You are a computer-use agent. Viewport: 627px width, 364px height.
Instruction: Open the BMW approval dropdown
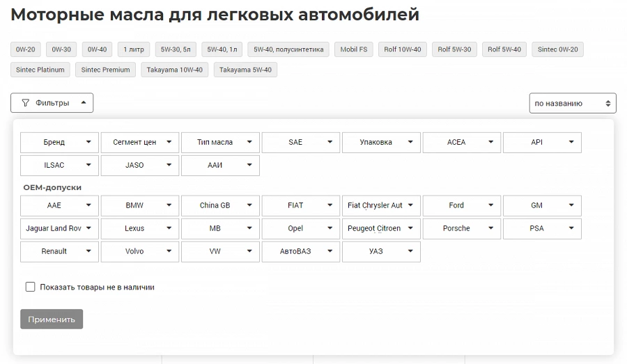tap(140, 205)
